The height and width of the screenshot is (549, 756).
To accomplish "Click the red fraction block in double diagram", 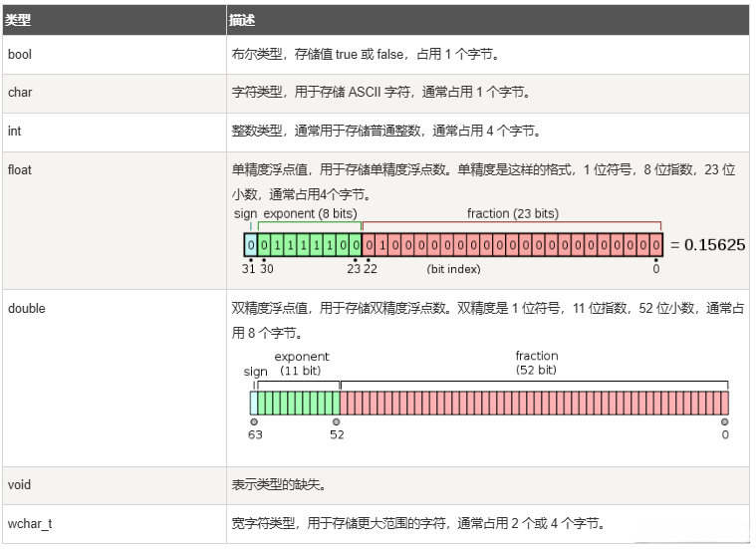I will tap(534, 403).
